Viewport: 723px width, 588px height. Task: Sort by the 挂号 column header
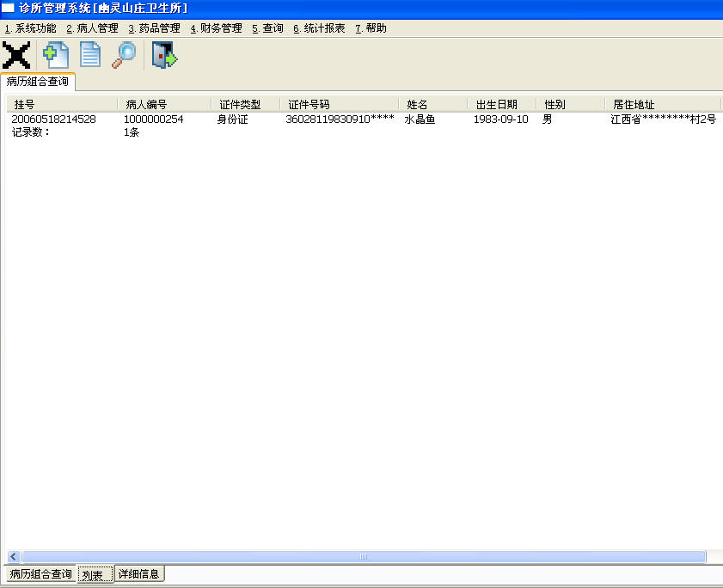pyautogui.click(x=62, y=105)
